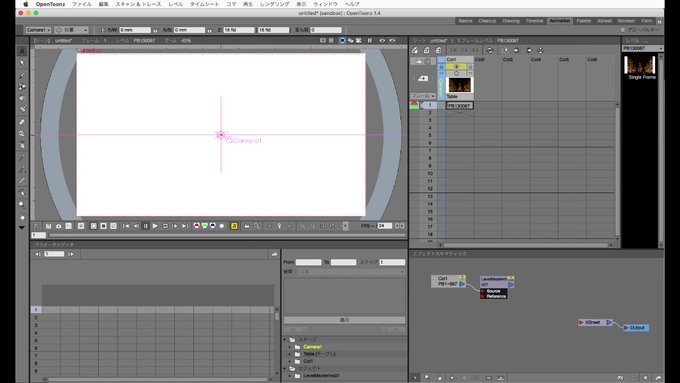Jump to first frame in viewer
The width and height of the screenshot is (680, 383).
[126, 226]
